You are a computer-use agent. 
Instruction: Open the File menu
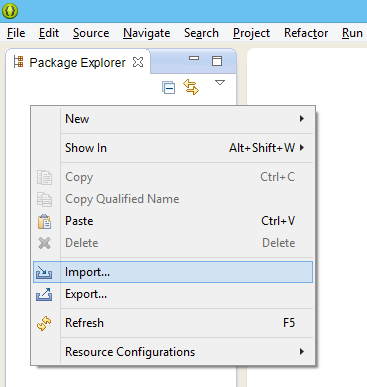point(16,33)
